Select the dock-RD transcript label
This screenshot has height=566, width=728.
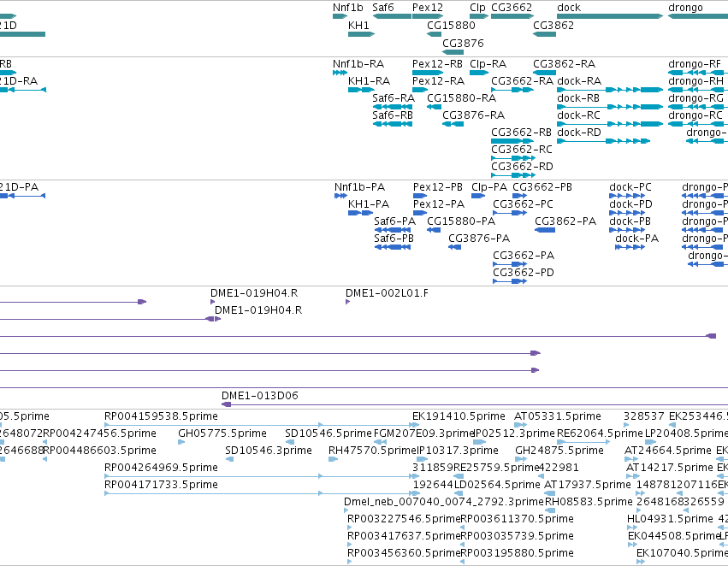(579, 133)
